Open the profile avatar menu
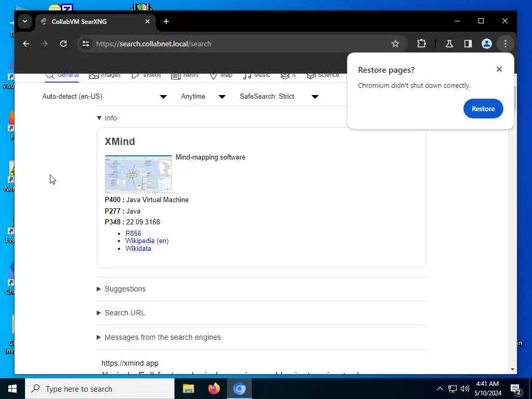This screenshot has height=399, width=532. coord(486,44)
